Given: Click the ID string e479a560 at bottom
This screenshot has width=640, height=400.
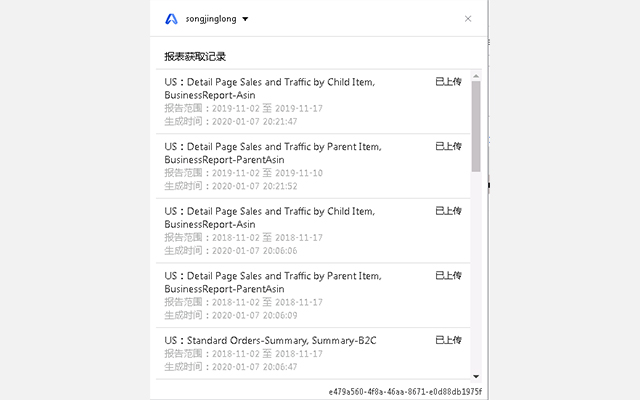Looking at the screenshot, I should tap(405, 391).
